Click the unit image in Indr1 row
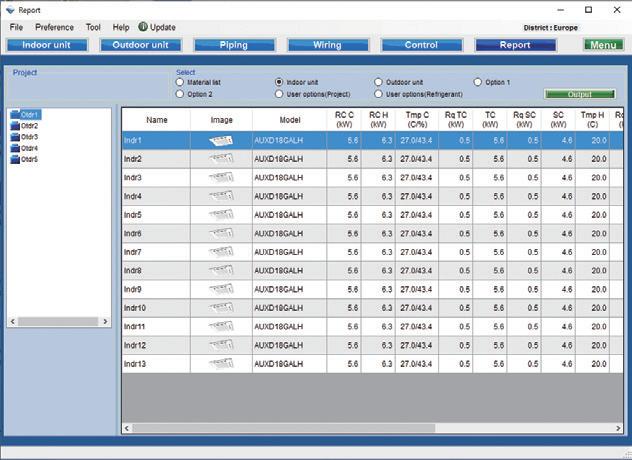 [x=221, y=140]
